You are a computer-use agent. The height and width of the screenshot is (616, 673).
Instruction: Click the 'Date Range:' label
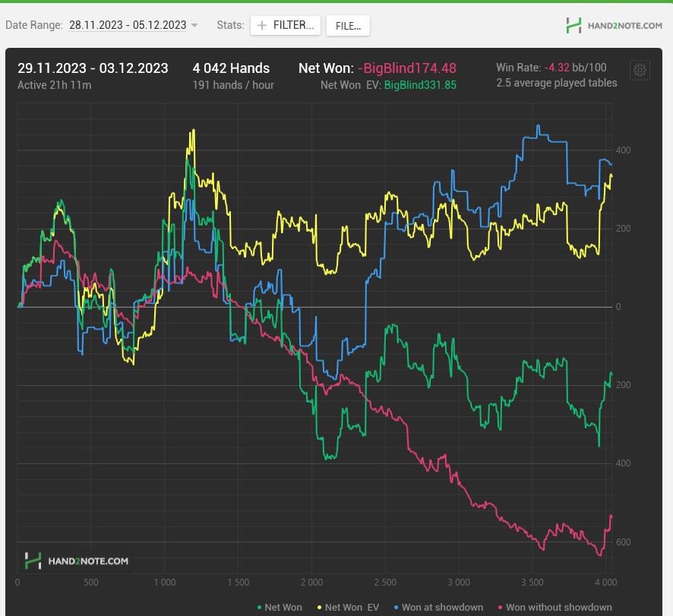tap(34, 25)
